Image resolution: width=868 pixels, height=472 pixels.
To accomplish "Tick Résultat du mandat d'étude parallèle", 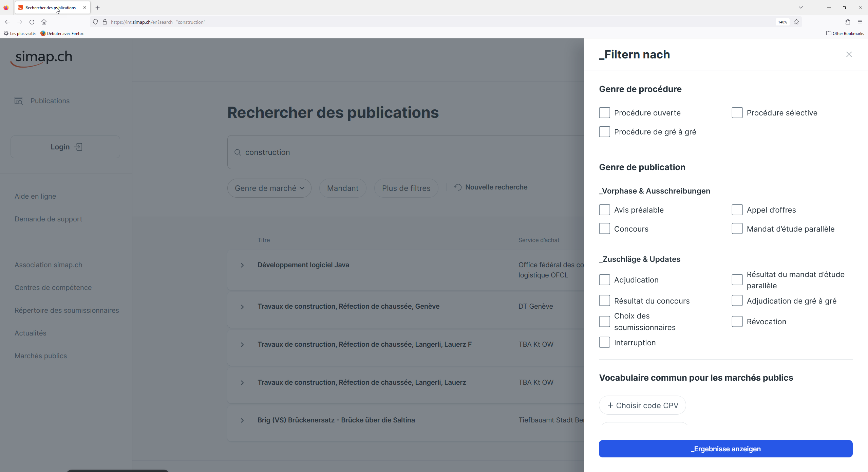I will [737, 280].
